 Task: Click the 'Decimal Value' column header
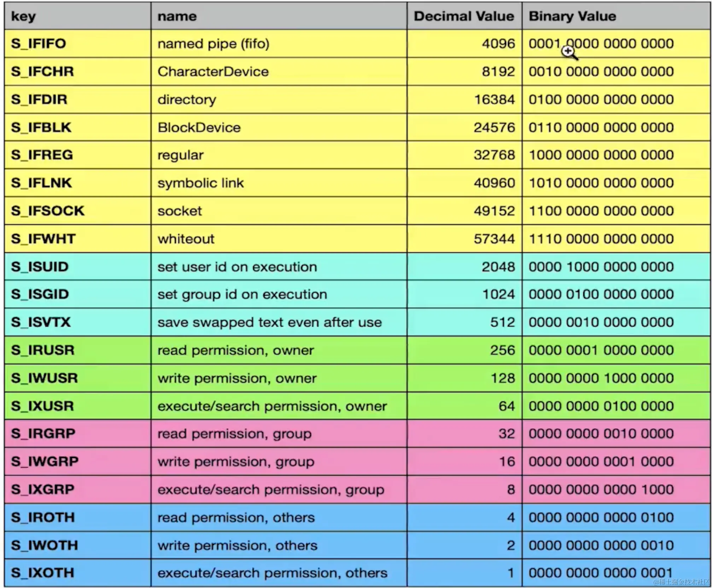(463, 16)
